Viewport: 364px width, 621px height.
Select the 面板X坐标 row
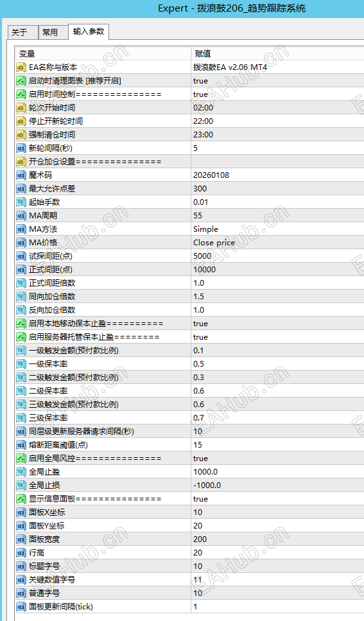(190, 512)
